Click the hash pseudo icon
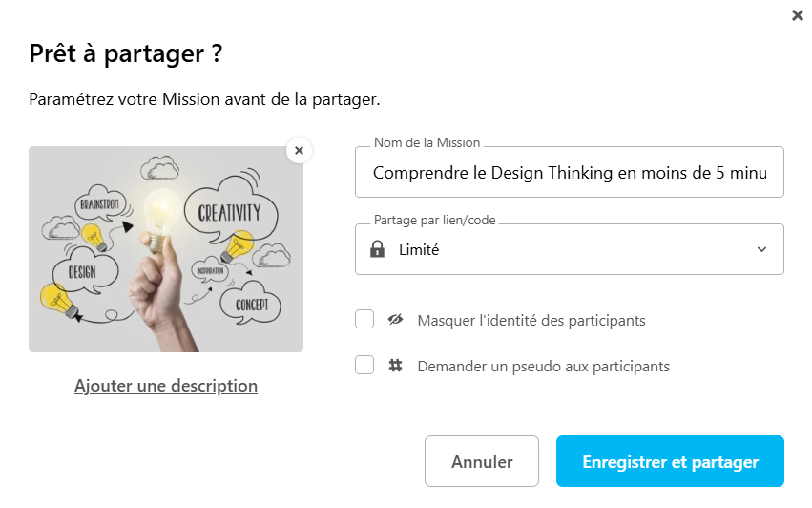 pos(395,365)
